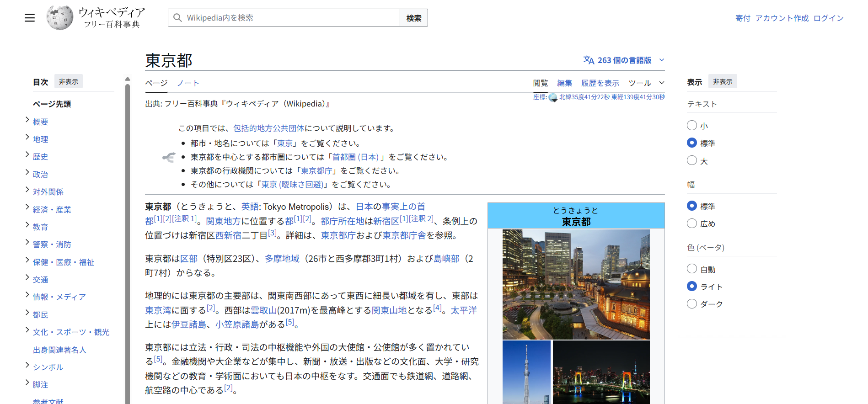Expand the 対外関係 contents section

click(x=27, y=190)
